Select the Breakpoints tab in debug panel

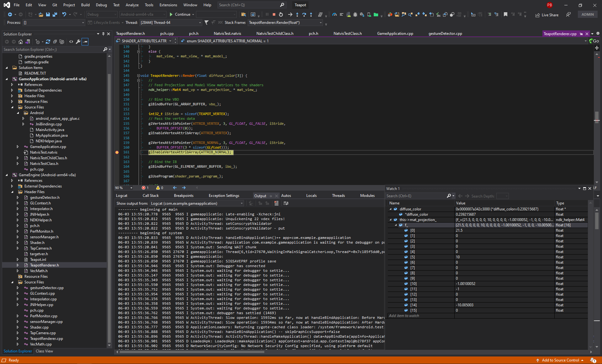point(182,196)
